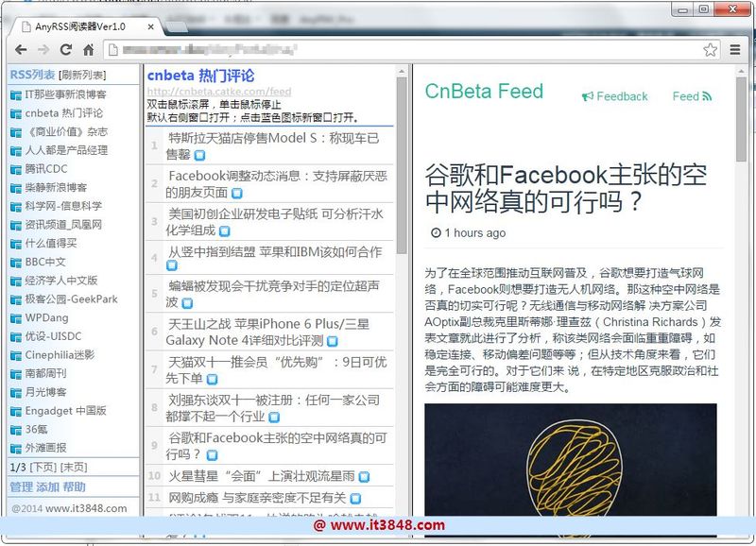Jump to last page with 末页
The width and height of the screenshot is (756, 546).
click(x=74, y=468)
